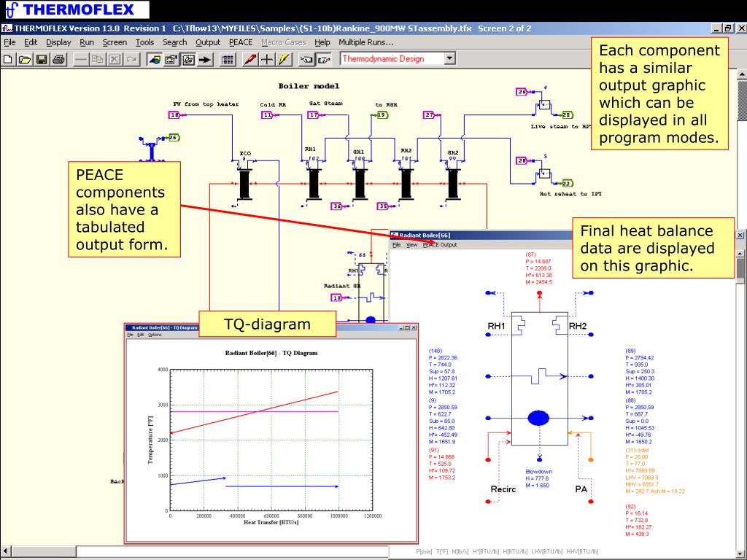This screenshot has height=560, width=747.
Task: Open the Run menu
Action: click(x=87, y=42)
